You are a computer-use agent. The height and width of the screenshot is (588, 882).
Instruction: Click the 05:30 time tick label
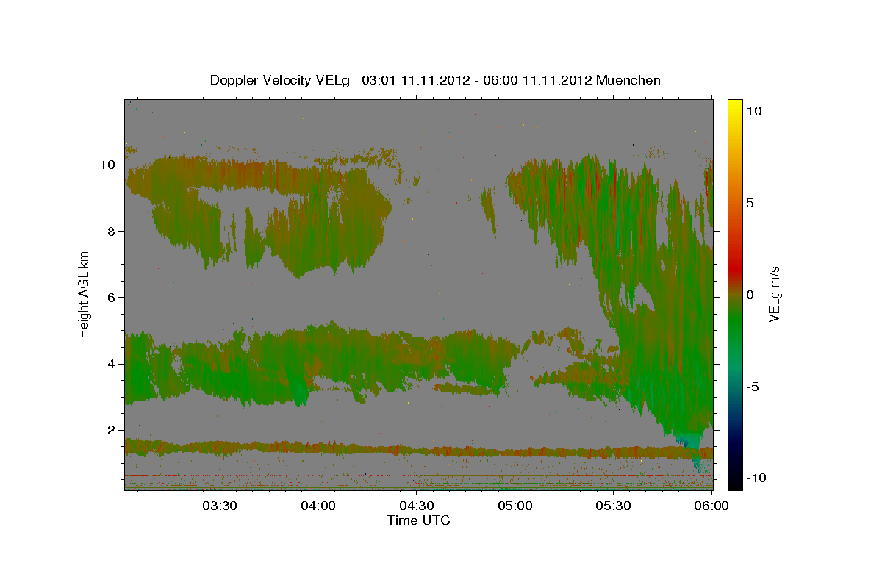tap(614, 506)
